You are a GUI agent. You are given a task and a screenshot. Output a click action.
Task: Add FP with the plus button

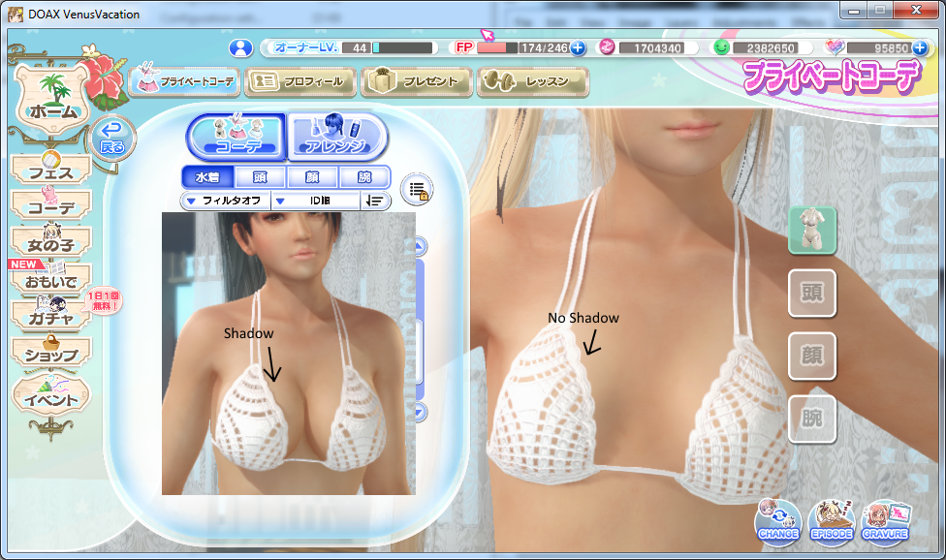tap(578, 47)
